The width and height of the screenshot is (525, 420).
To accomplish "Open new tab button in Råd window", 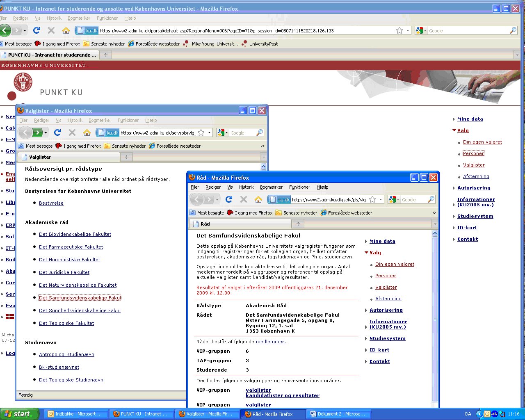I will [298, 224].
